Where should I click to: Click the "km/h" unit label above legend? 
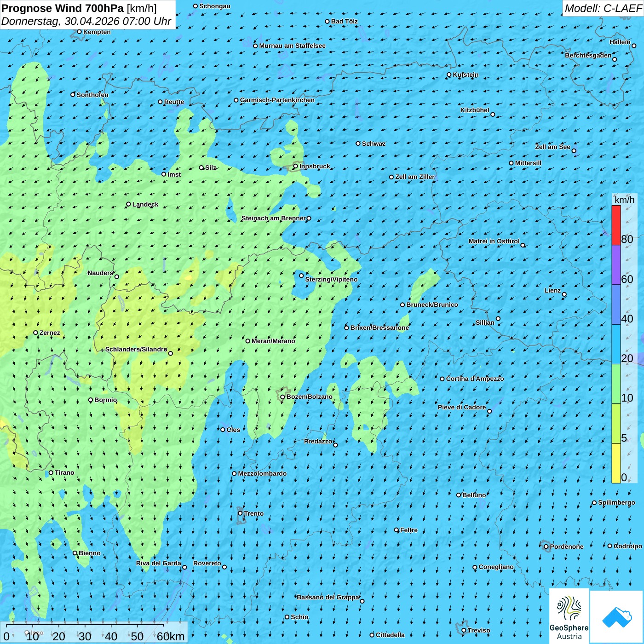tap(624, 200)
